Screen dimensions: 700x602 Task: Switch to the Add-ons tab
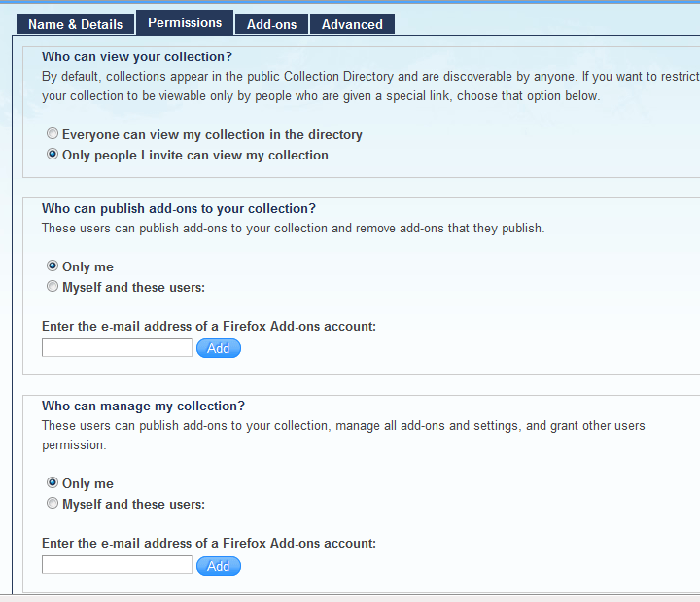pyautogui.click(x=271, y=24)
